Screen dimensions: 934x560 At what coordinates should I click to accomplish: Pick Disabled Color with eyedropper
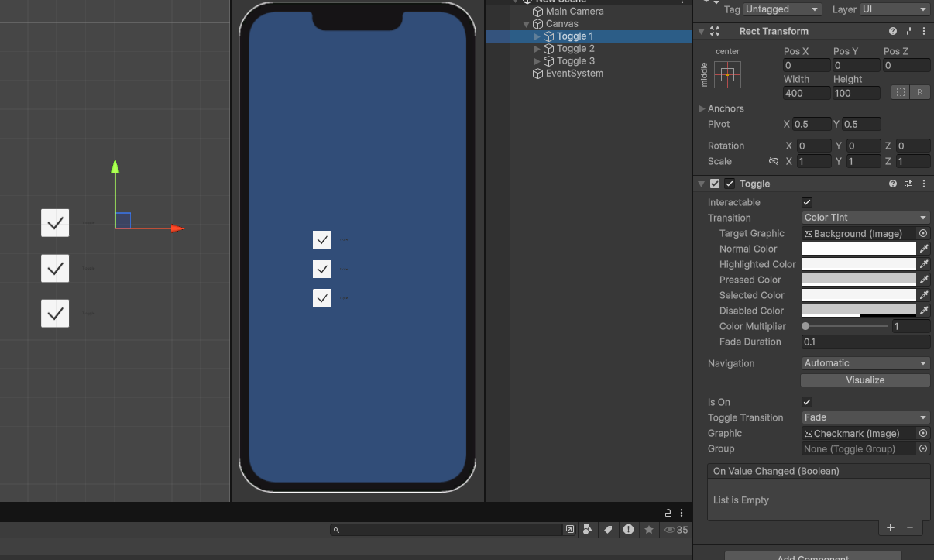pos(924,311)
